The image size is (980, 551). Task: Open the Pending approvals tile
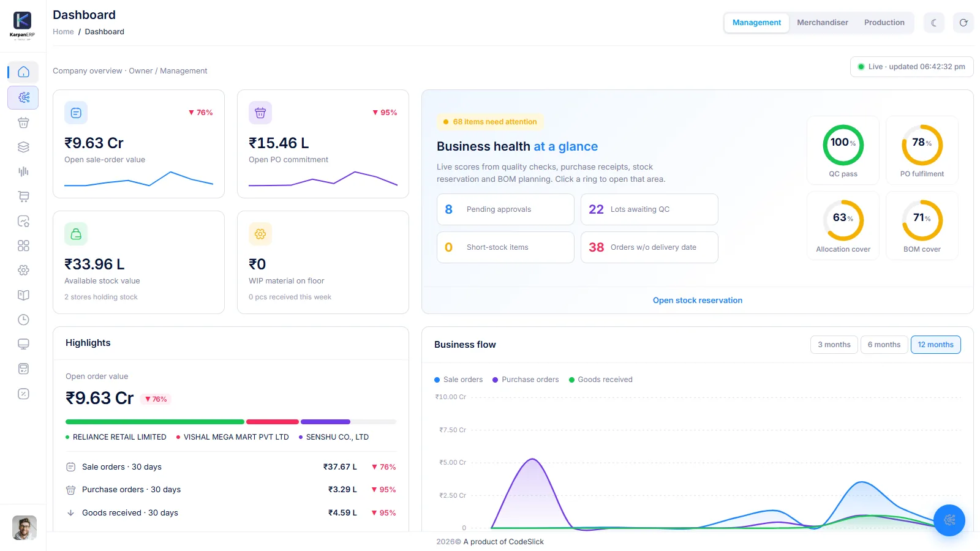(x=505, y=209)
